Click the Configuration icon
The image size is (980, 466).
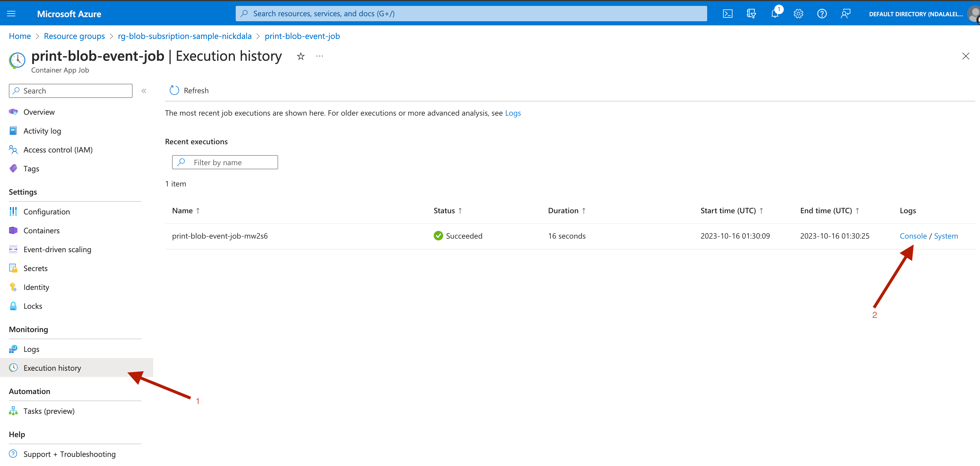pyautogui.click(x=13, y=211)
